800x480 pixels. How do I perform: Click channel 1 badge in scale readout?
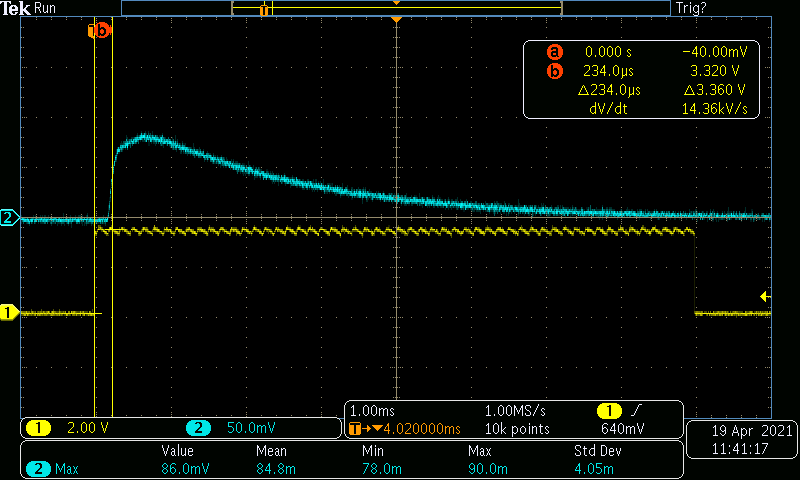[39, 427]
